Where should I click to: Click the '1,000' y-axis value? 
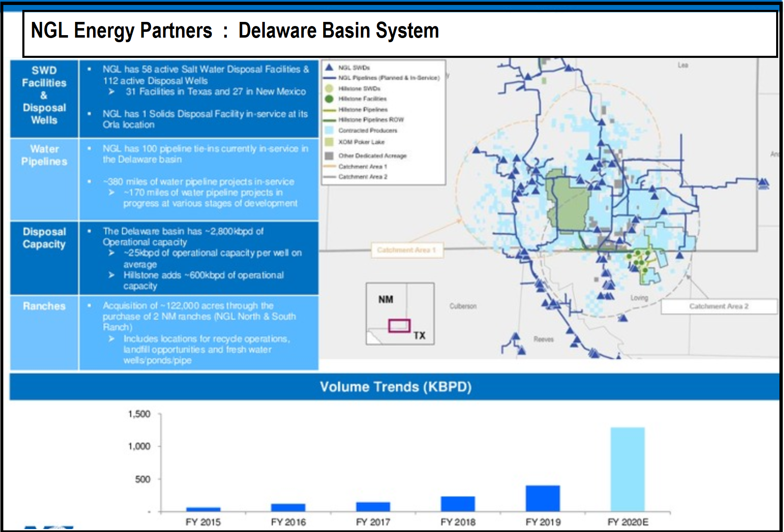[139, 446]
